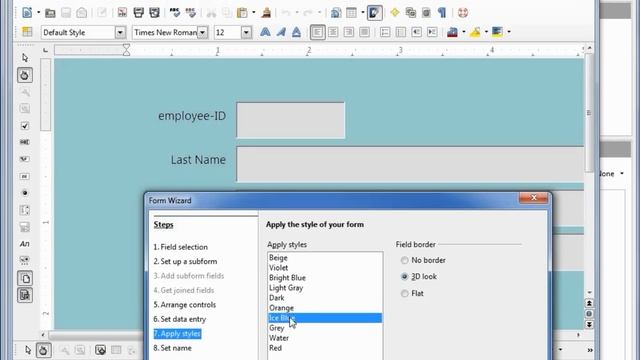Open Form Navigator in bottom toolbar
The height and width of the screenshot is (360, 640).
point(100,350)
